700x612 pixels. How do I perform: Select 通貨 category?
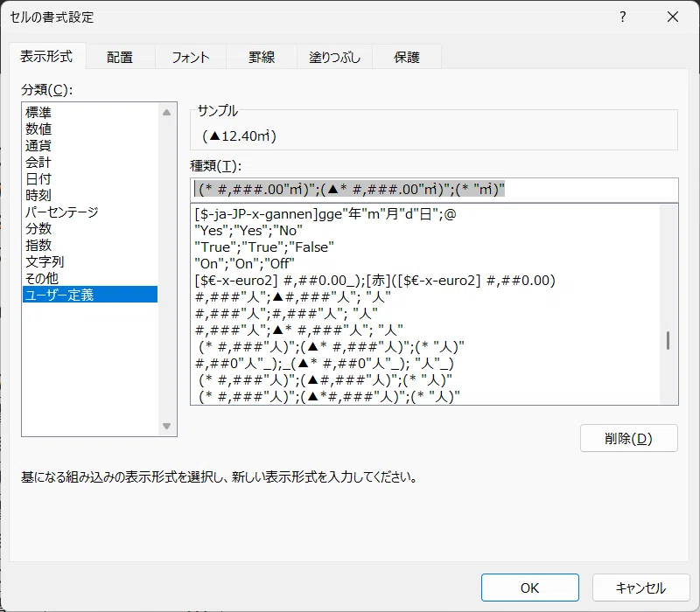[90, 145]
